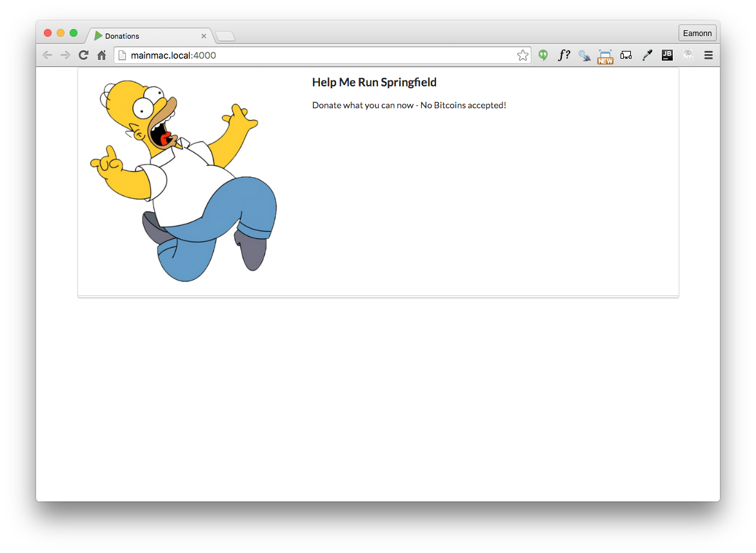The width and height of the screenshot is (756, 553).
Task: View site info via page icon
Action: [122, 55]
